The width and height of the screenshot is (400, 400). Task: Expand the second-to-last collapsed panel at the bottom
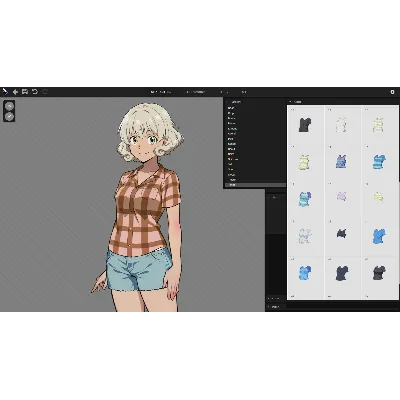click(x=269, y=298)
